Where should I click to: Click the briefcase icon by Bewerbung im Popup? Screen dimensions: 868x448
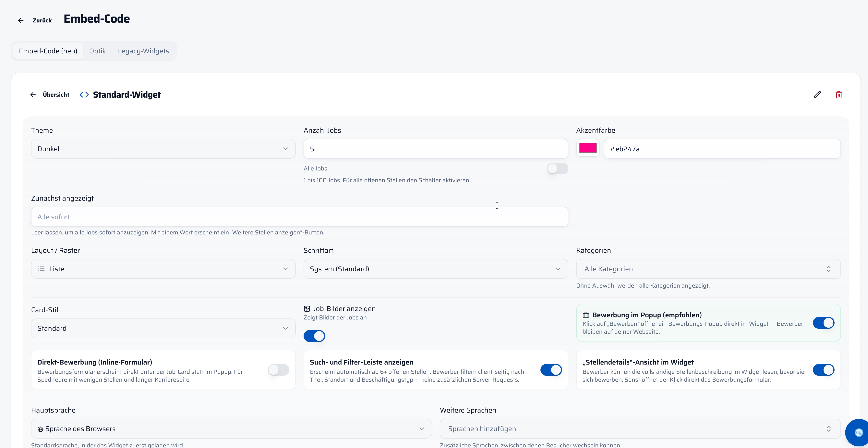coord(586,315)
